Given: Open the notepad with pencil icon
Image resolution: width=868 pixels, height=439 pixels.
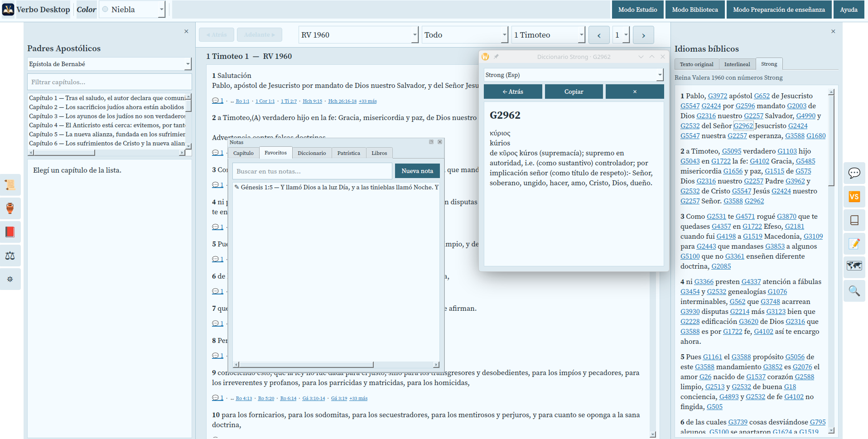Looking at the screenshot, I should click(854, 244).
